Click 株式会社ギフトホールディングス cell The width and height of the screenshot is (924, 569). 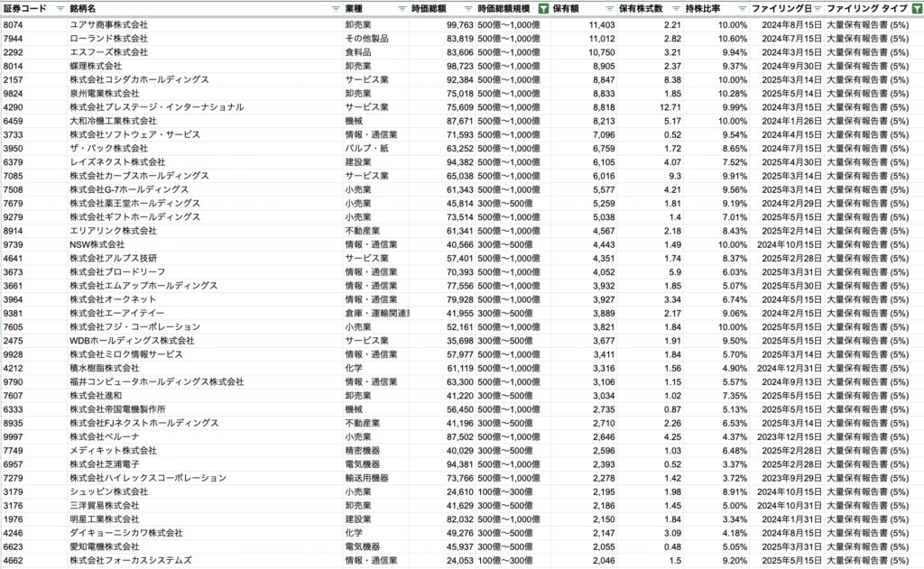(x=205, y=217)
